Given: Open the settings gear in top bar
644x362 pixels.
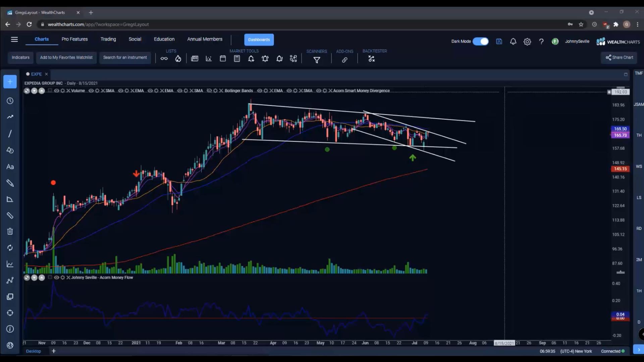Looking at the screenshot, I should (x=527, y=42).
